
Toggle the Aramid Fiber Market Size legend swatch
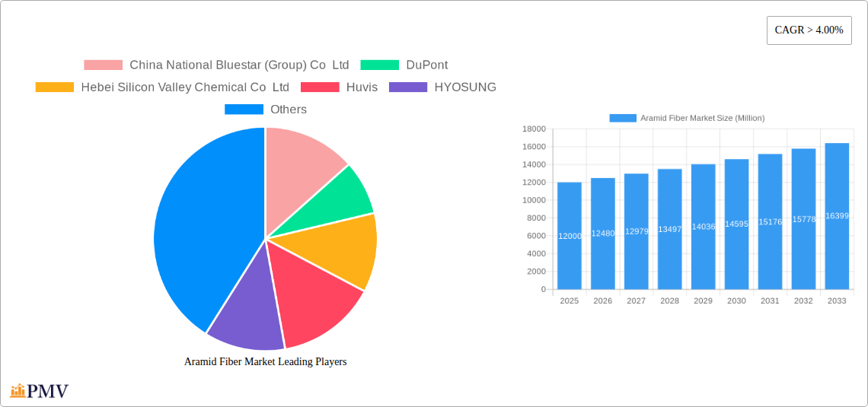click(x=623, y=119)
